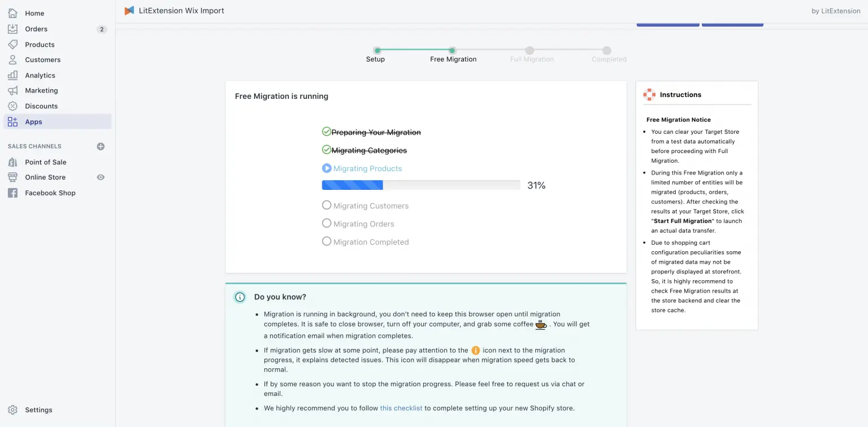The image size is (868, 427).
Task: Click the Home house icon in sidebar
Action: tap(12, 13)
